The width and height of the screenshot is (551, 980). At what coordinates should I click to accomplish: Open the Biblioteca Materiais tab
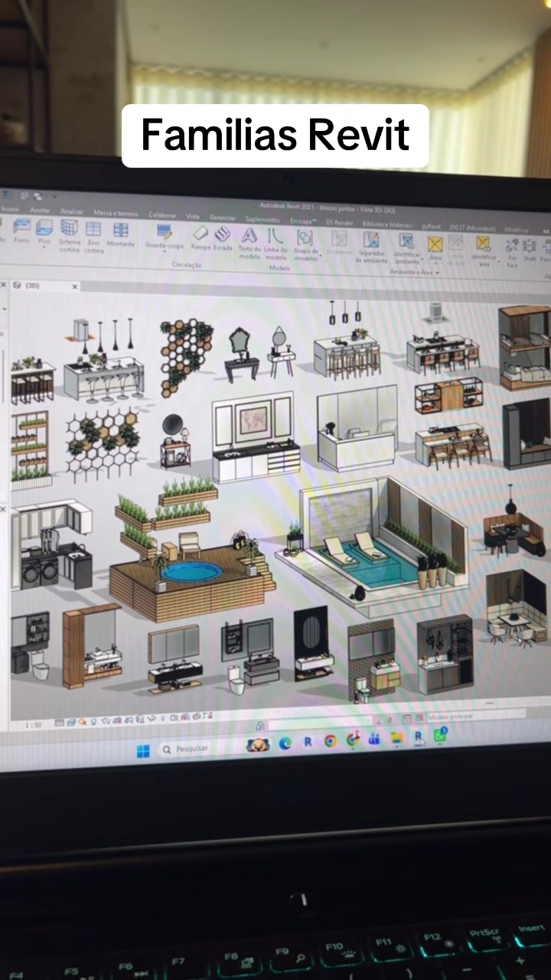(387, 224)
